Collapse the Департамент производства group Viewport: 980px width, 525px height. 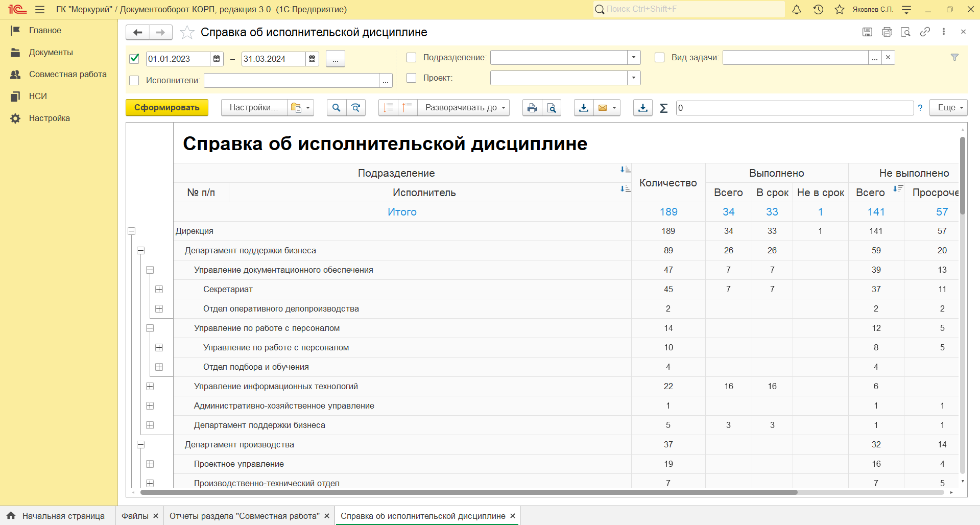click(141, 445)
